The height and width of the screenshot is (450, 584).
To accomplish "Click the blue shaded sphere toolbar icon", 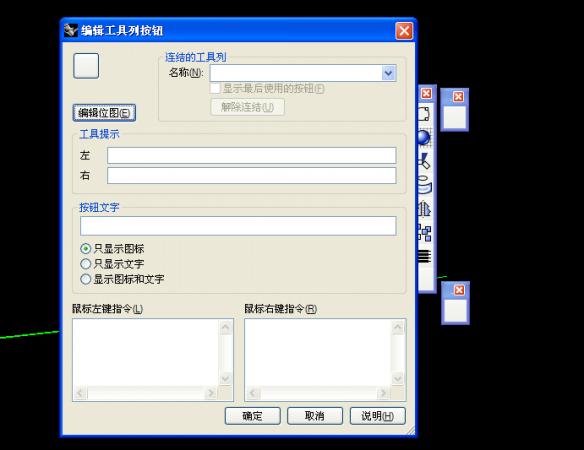I will [424, 137].
